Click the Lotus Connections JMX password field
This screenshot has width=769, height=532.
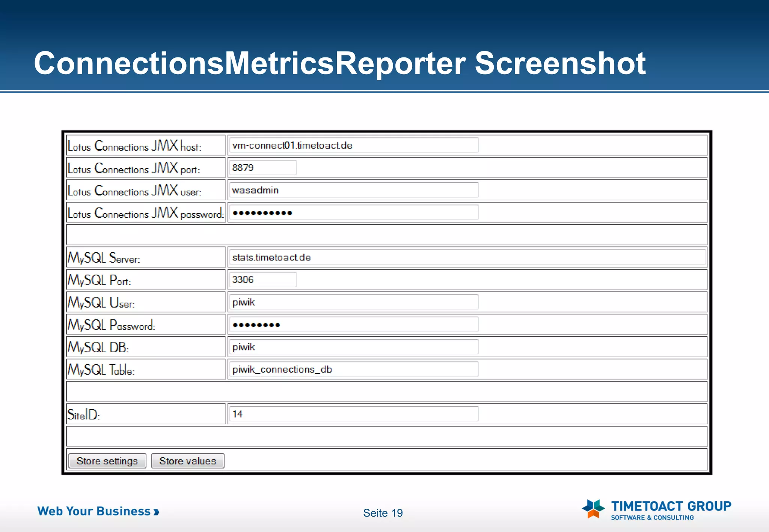pos(353,212)
